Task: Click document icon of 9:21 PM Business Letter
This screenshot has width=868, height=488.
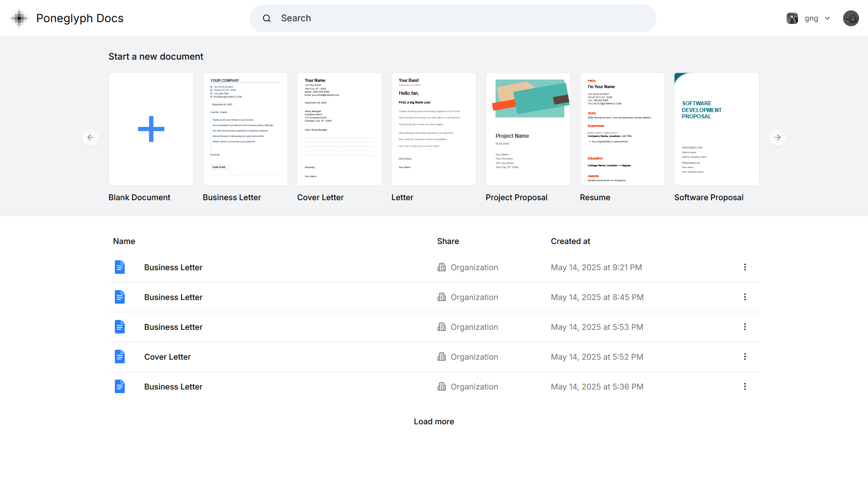Action: [120, 267]
